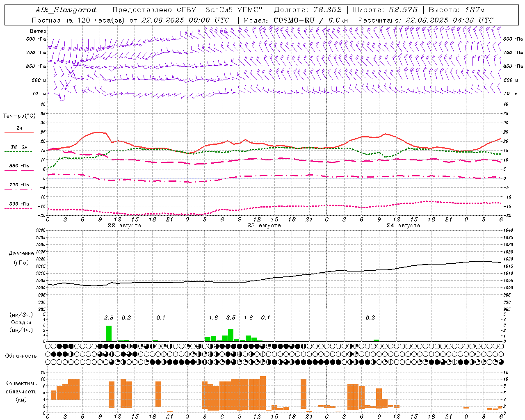This screenshot has width=525, height=420.
Task: Click the 700 гПа temperature legend entry
Action: (19, 185)
